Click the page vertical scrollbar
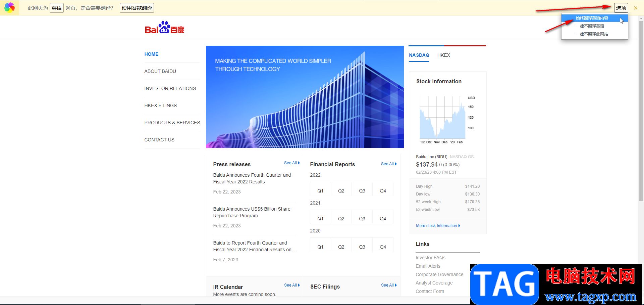 click(641, 111)
